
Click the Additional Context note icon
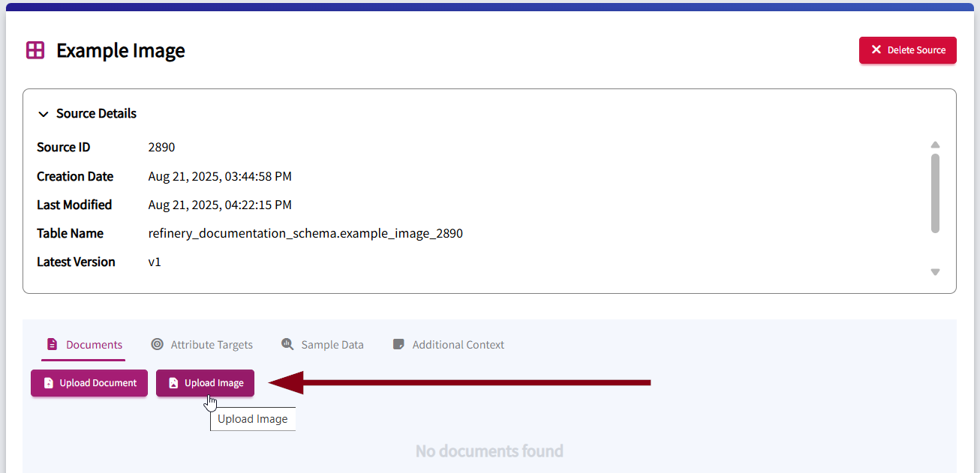coord(398,344)
